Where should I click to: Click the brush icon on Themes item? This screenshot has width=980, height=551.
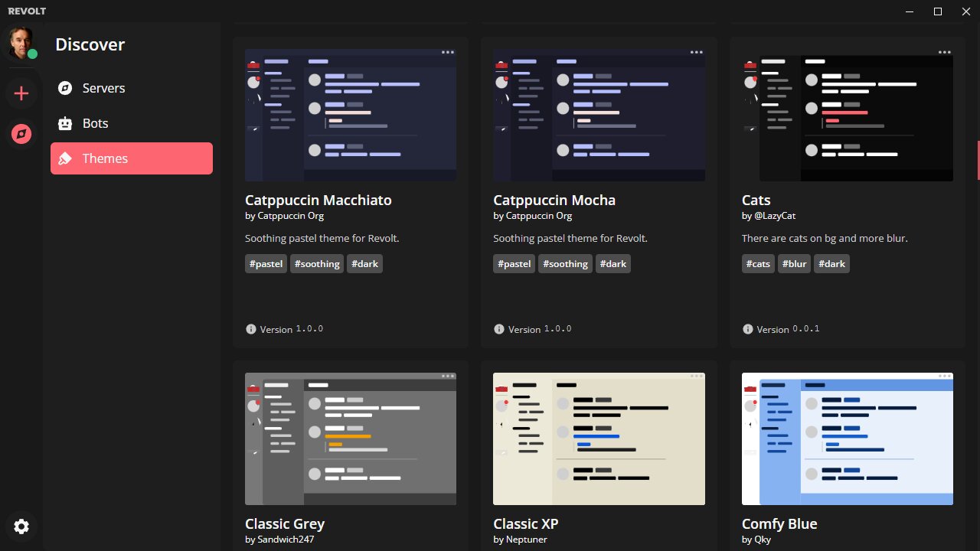pyautogui.click(x=65, y=158)
